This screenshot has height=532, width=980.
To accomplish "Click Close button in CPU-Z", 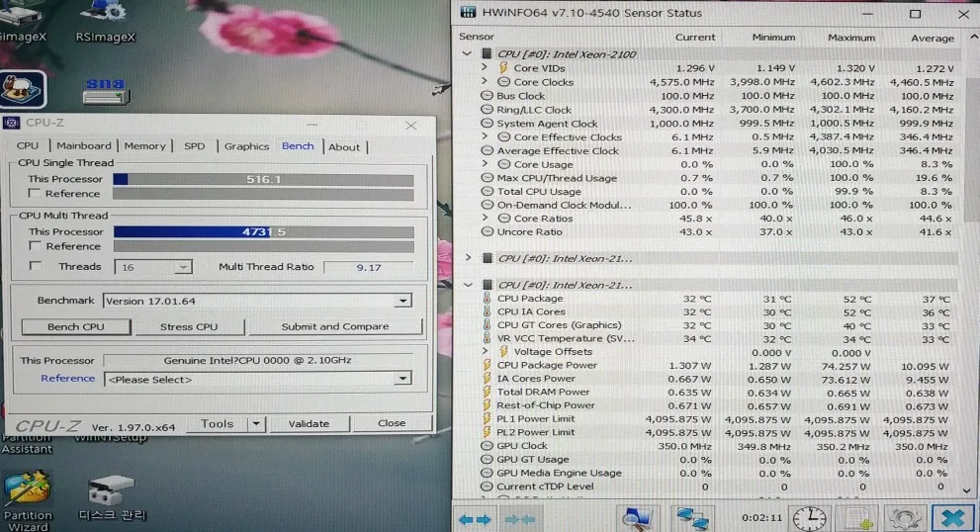I will 392,423.
